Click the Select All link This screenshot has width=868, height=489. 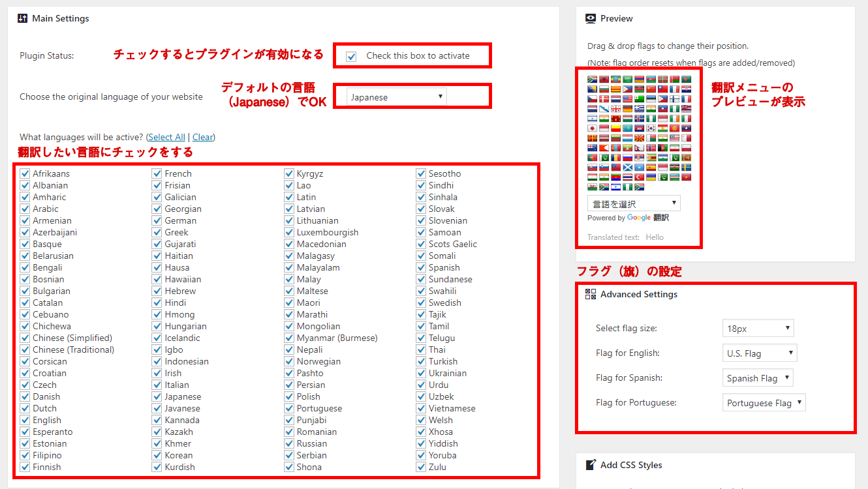tap(166, 137)
